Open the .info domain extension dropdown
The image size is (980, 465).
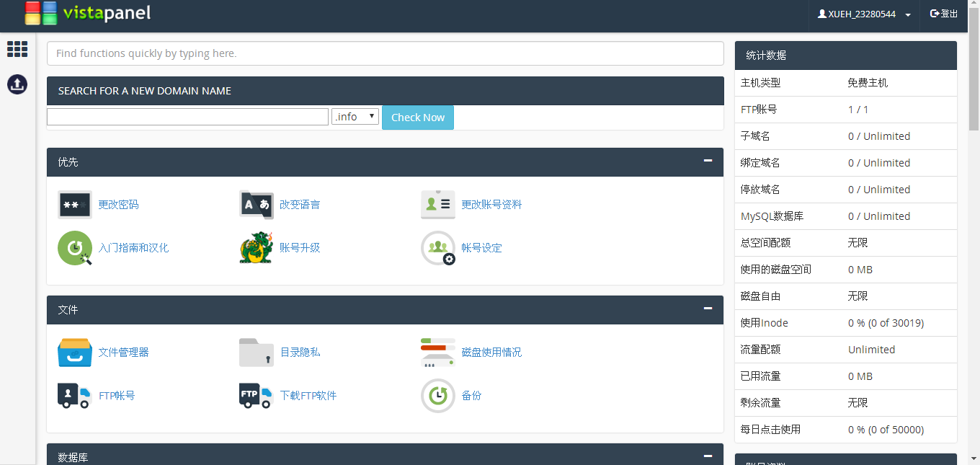click(355, 117)
